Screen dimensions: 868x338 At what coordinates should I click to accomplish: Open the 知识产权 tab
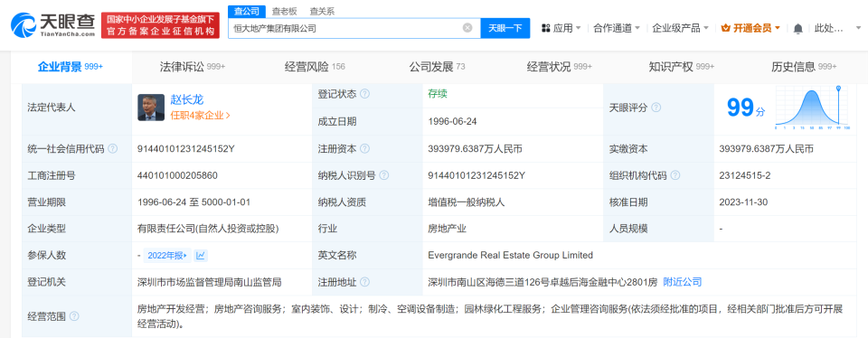(x=682, y=67)
